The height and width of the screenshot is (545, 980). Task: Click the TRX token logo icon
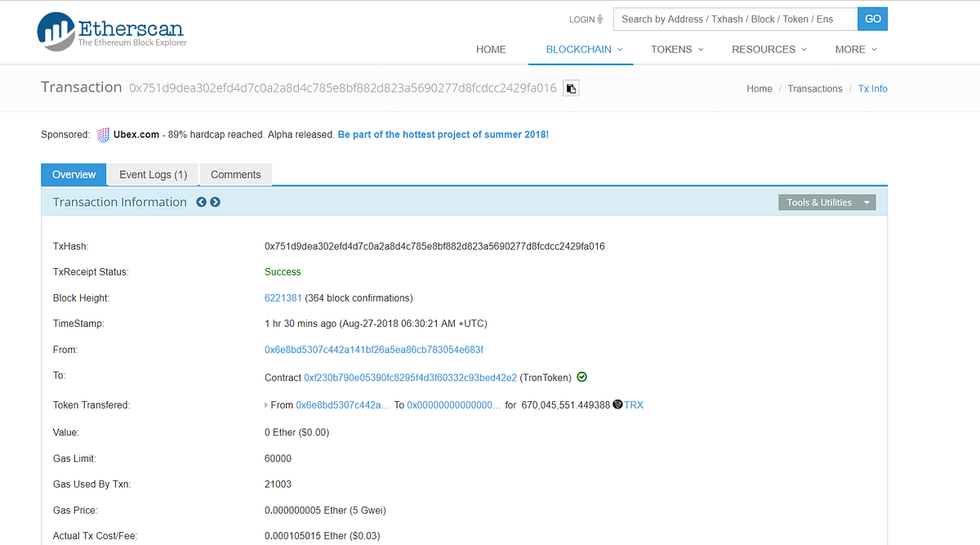point(617,404)
